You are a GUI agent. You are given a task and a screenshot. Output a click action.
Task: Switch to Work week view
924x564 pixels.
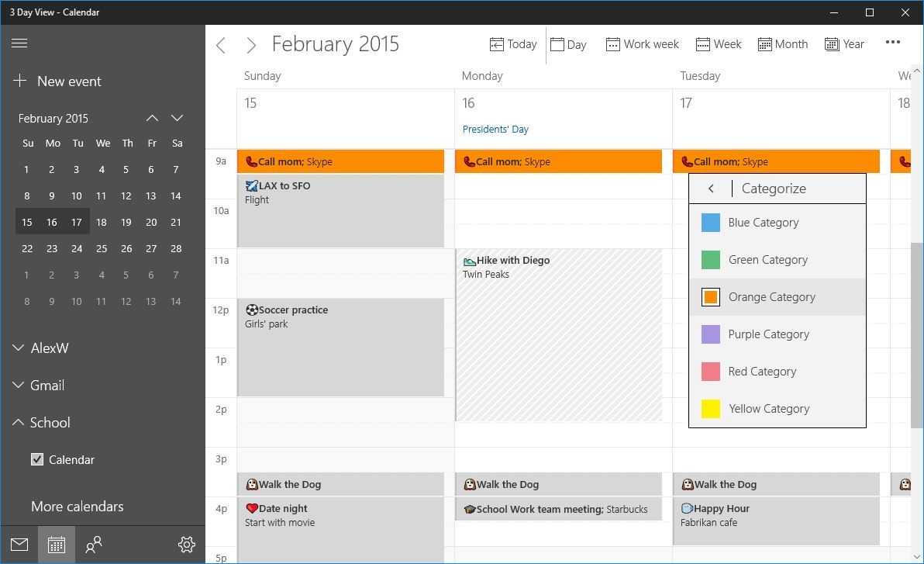coord(643,44)
